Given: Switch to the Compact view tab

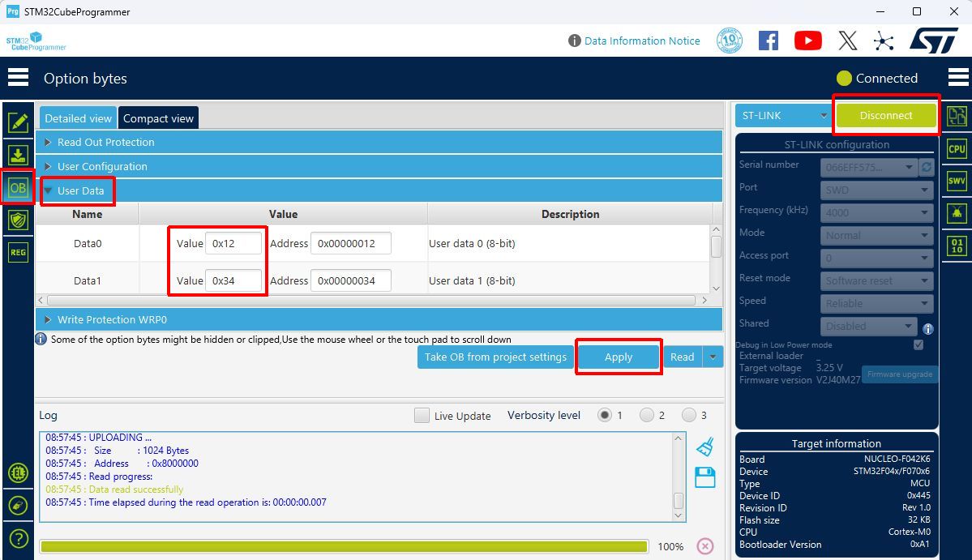Looking at the screenshot, I should [158, 118].
